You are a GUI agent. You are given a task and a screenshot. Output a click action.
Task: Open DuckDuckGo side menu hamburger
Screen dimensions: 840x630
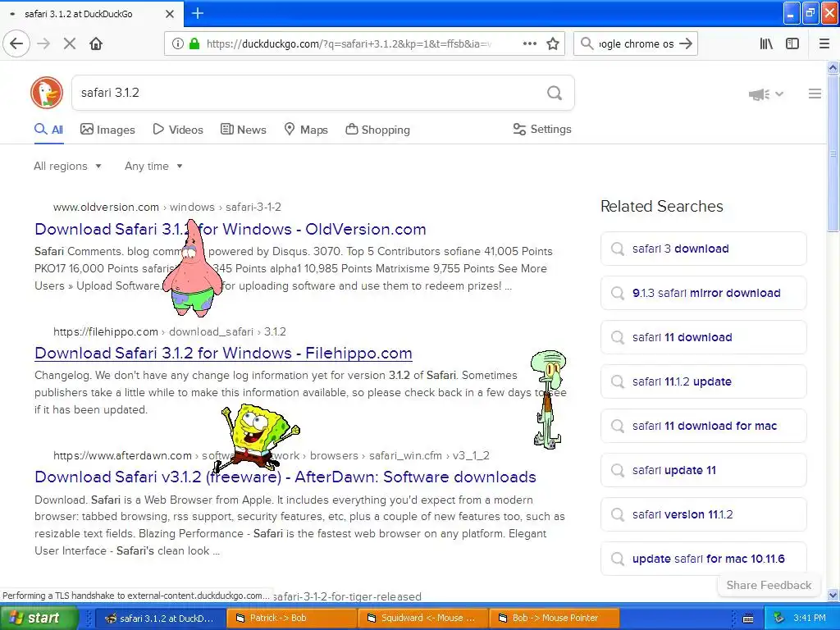[815, 94]
